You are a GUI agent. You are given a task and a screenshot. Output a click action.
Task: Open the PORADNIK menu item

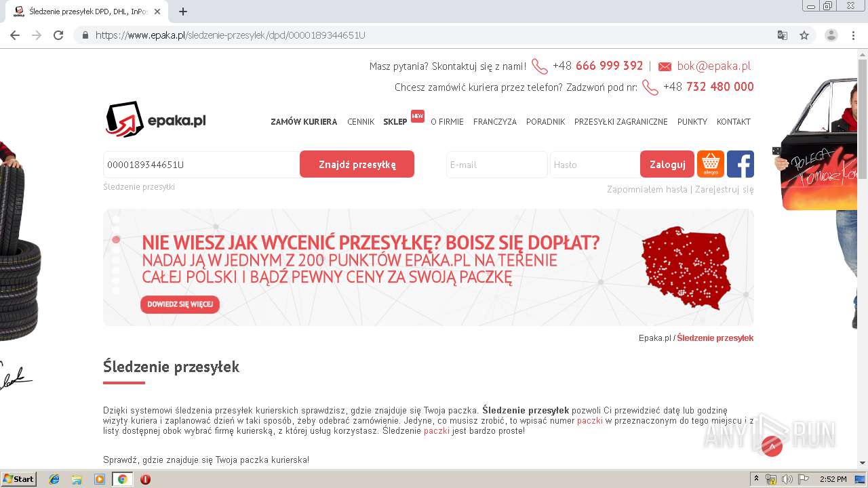(545, 122)
